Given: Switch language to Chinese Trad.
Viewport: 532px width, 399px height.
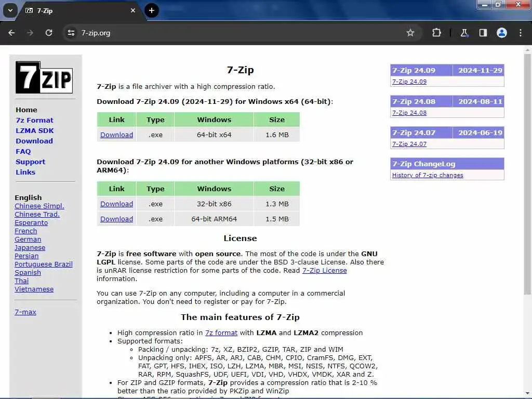Looking at the screenshot, I should (x=37, y=215).
